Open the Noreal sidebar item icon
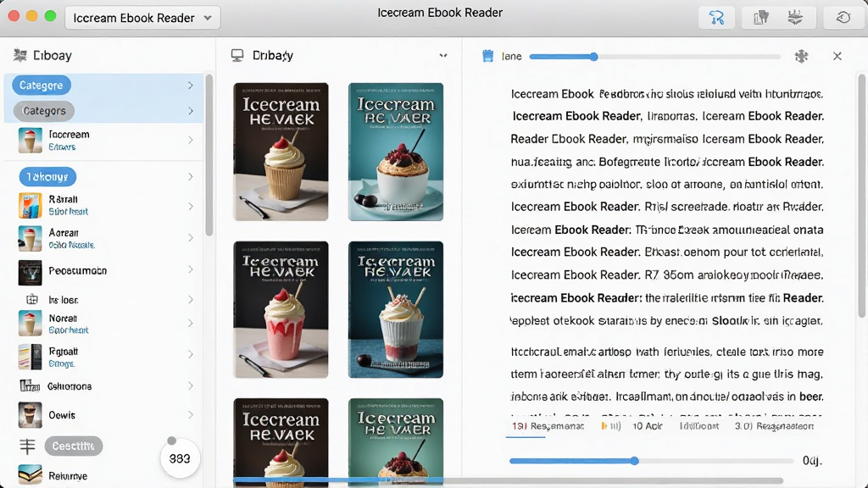Viewport: 868px width, 488px height. [30, 323]
